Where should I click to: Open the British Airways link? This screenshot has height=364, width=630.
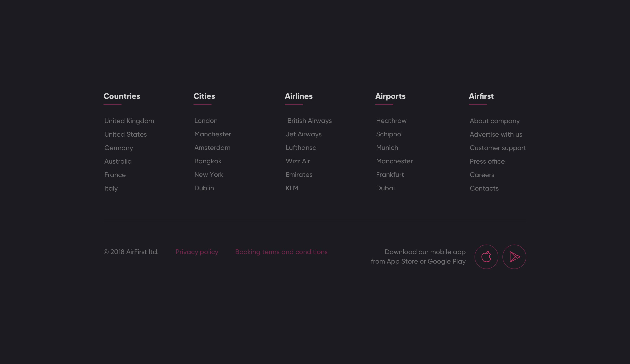(310, 121)
